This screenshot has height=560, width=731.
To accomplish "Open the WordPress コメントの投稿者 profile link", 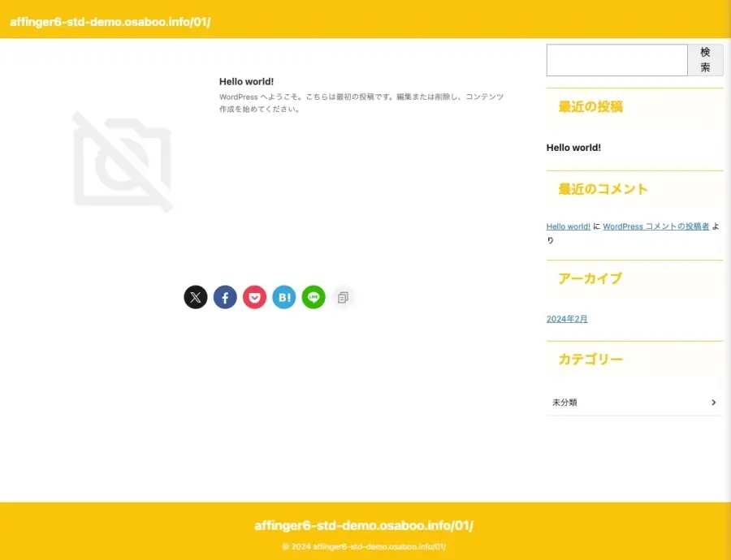I will (655, 226).
